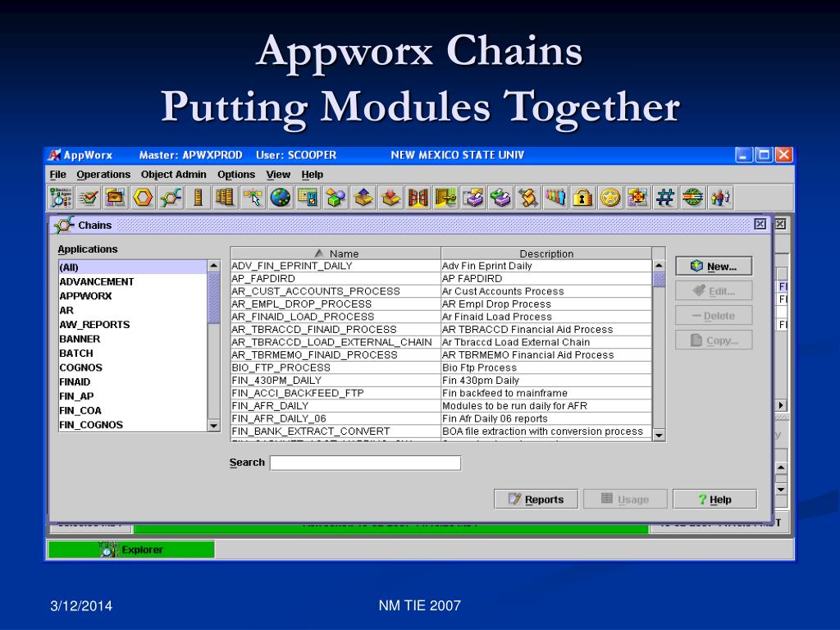
Task: Open the File menu
Action: (58, 175)
